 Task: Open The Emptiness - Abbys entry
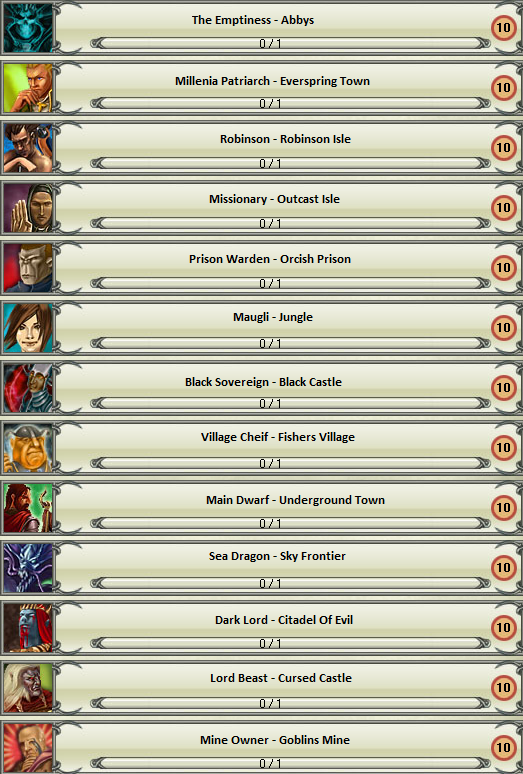pos(262,28)
